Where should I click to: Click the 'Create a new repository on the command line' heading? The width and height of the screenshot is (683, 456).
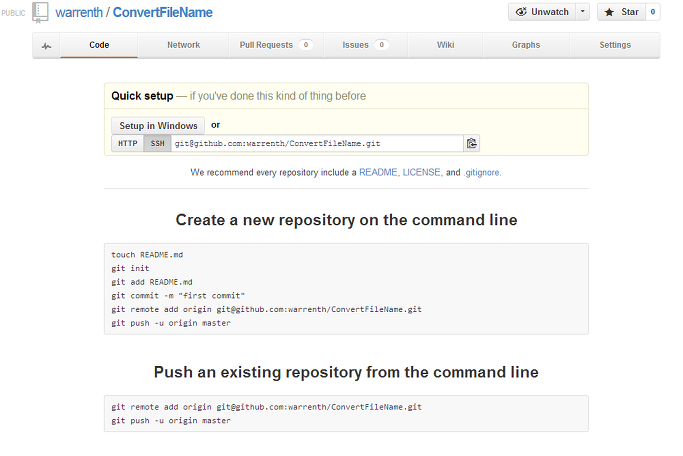[346, 220]
